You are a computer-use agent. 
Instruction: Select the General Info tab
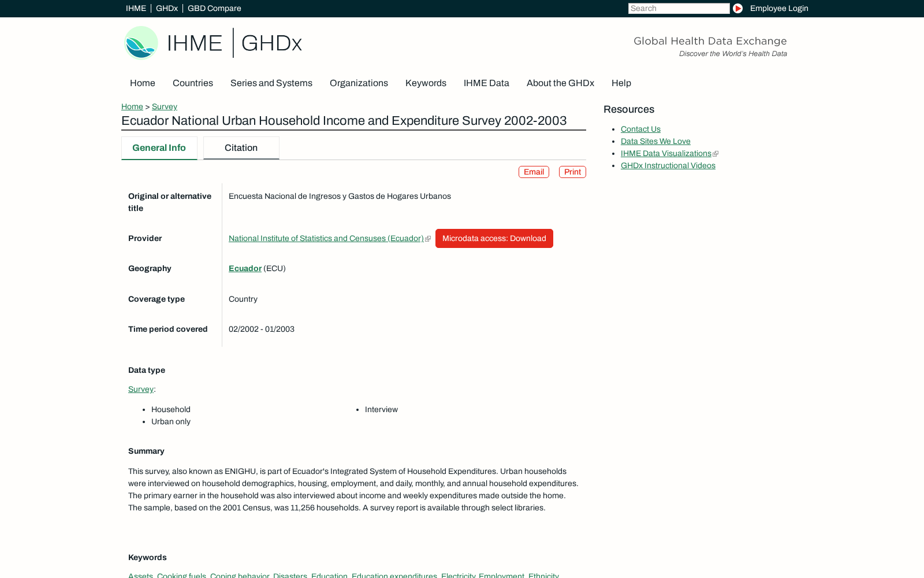point(159,148)
